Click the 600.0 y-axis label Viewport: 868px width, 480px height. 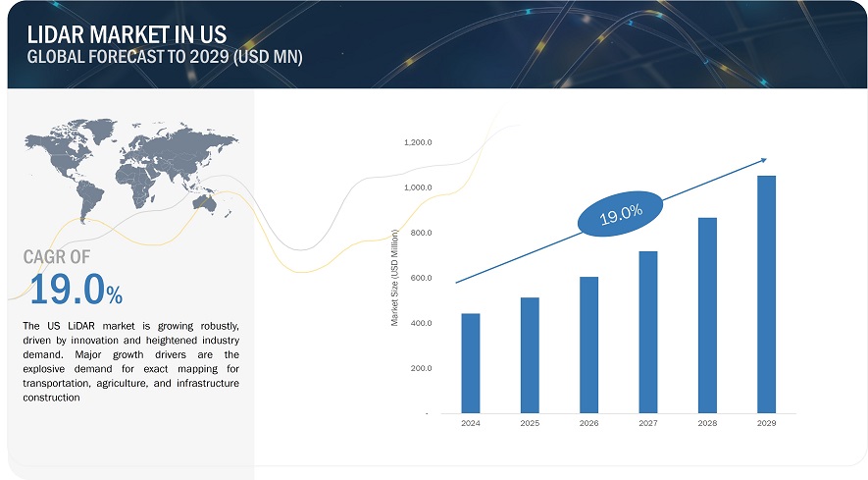[x=421, y=279]
